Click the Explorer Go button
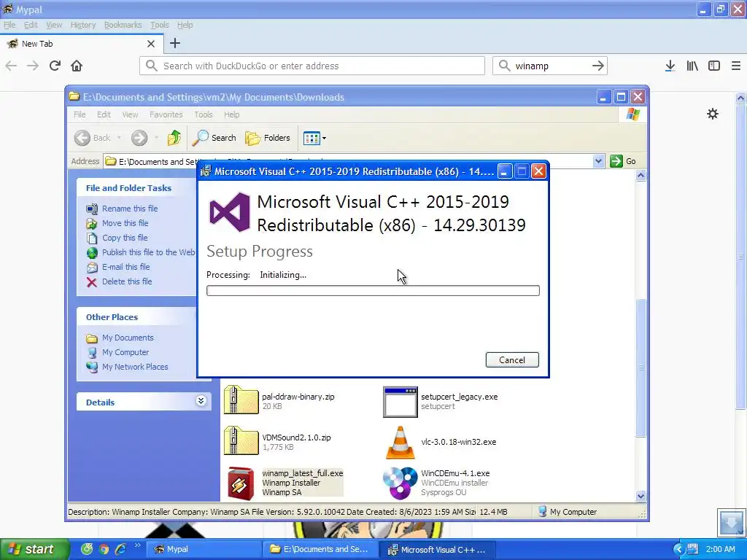 [623, 161]
